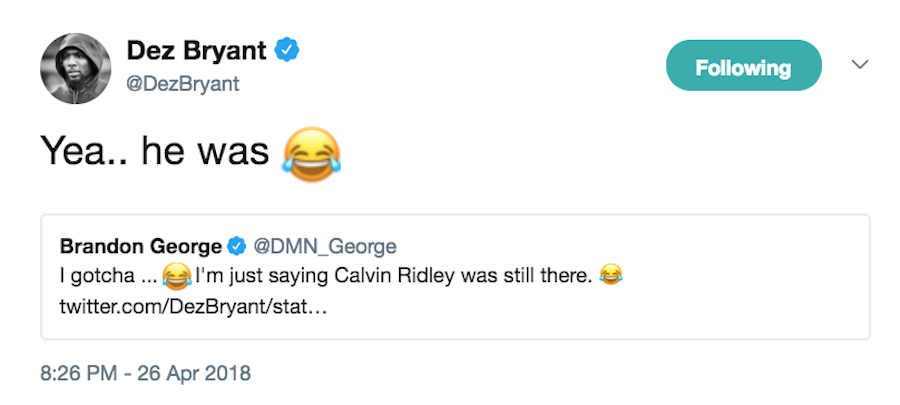This screenshot has height=405, width=900.
Task: Click laughing emoji after "still there."
Action: point(611,274)
